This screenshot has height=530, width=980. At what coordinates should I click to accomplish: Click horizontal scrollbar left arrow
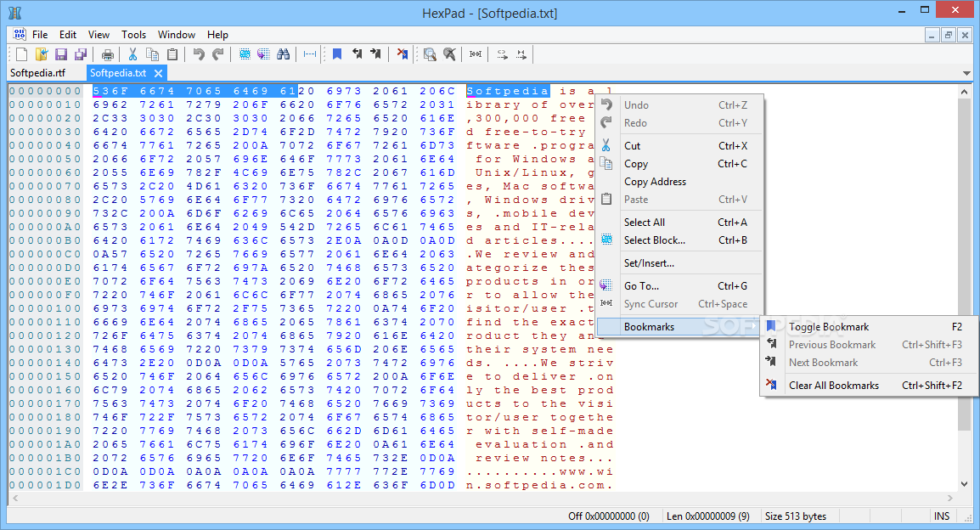coord(15,498)
